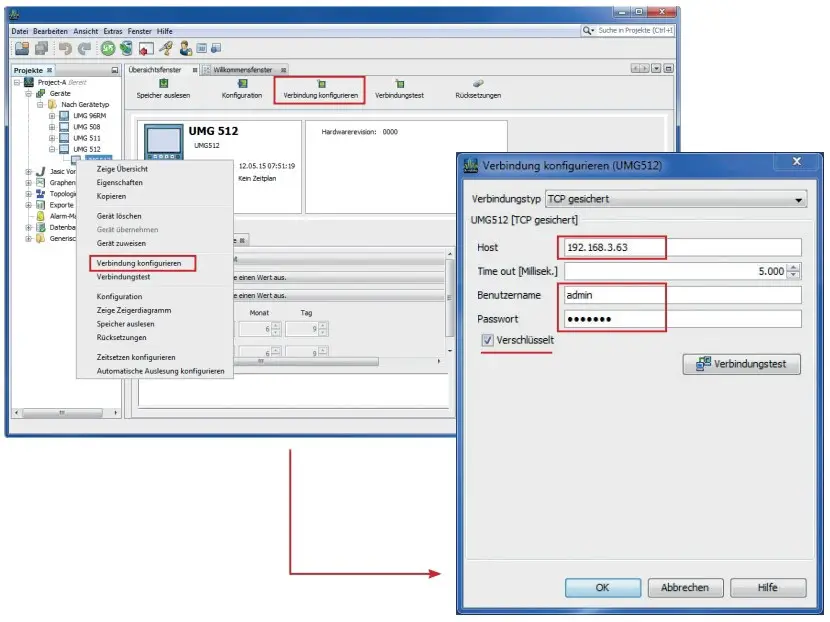This screenshot has height=622, width=830.
Task: Expand the Jasic node in the tree
Action: [29, 172]
